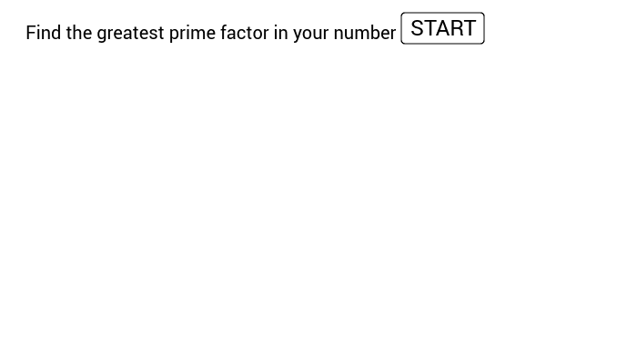
Task: Activate the outlined START box
Action: 442,28
